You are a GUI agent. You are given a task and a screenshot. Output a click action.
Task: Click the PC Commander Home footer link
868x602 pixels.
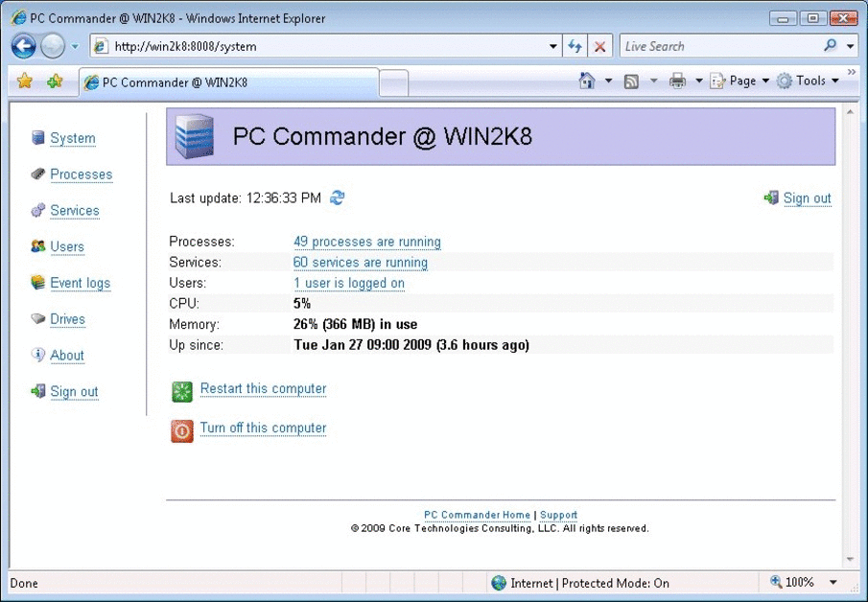point(477,515)
